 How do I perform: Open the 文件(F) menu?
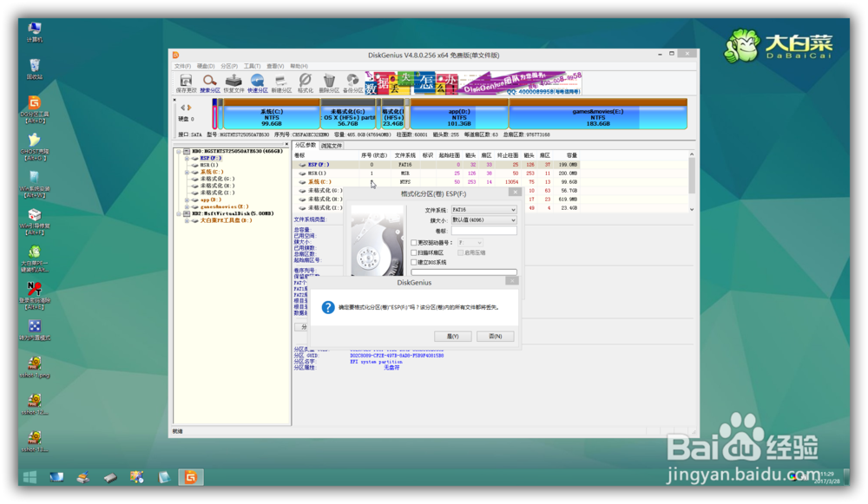182,66
